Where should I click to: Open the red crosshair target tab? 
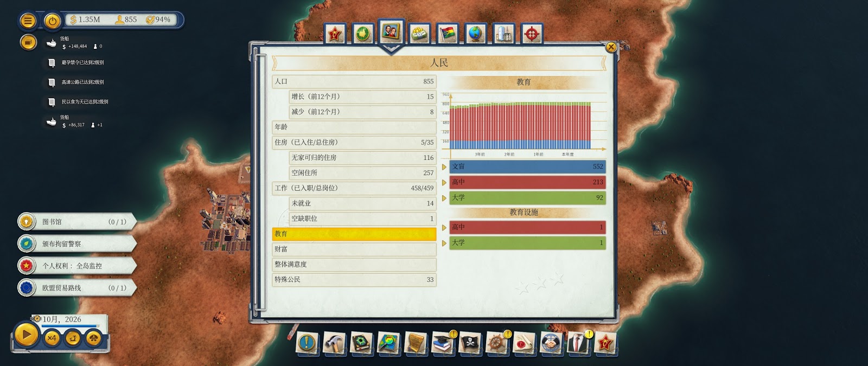(x=532, y=34)
